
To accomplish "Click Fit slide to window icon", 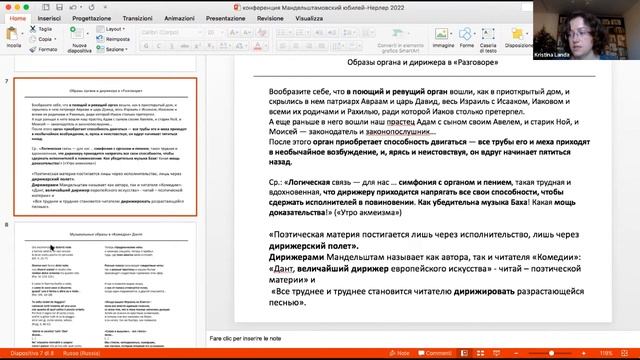I will click(624, 353).
